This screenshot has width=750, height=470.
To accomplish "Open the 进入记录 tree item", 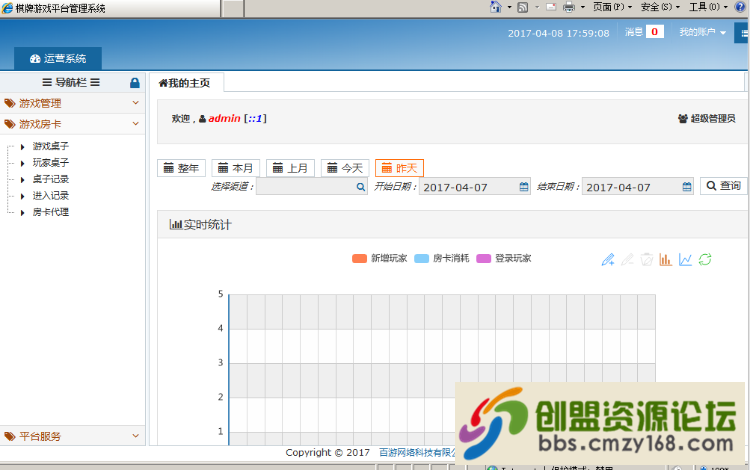I will click(x=51, y=196).
